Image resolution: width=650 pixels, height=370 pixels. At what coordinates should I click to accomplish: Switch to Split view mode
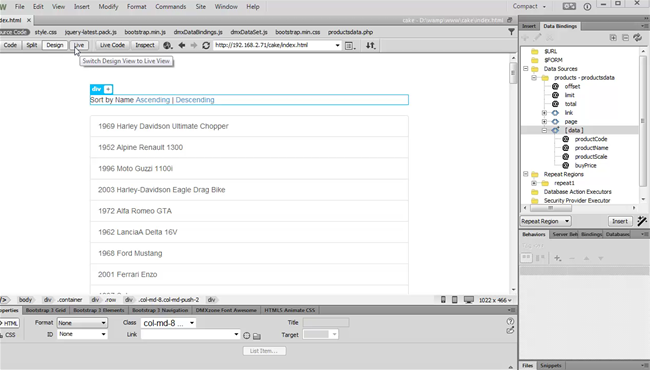tap(32, 45)
